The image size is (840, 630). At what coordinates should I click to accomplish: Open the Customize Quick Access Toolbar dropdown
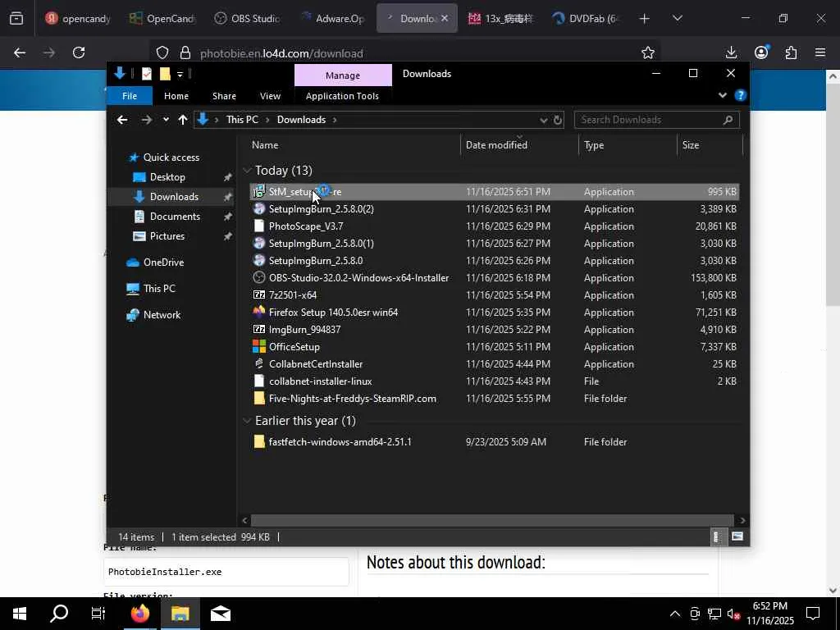(180, 74)
